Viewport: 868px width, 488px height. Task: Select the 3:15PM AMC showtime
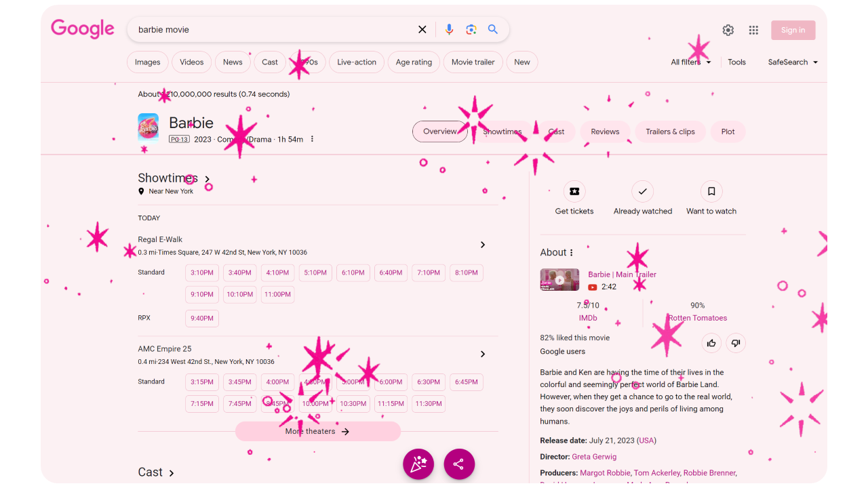(202, 382)
